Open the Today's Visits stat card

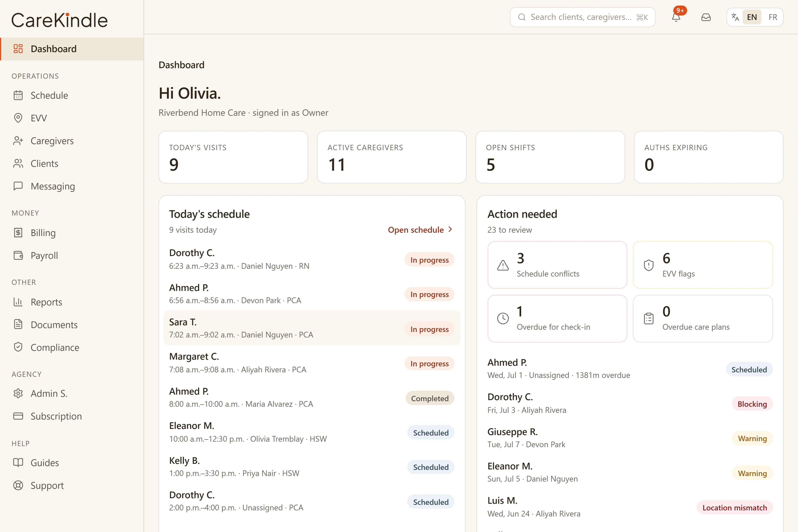pyautogui.click(x=233, y=157)
